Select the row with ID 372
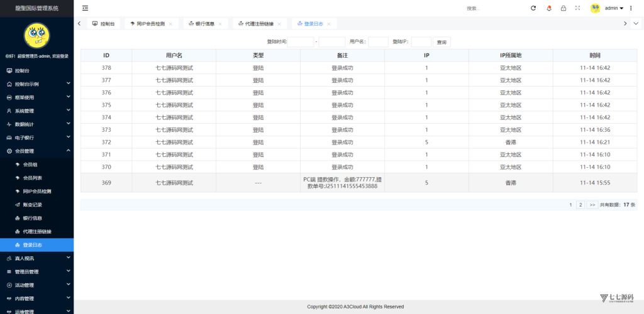 (358, 143)
